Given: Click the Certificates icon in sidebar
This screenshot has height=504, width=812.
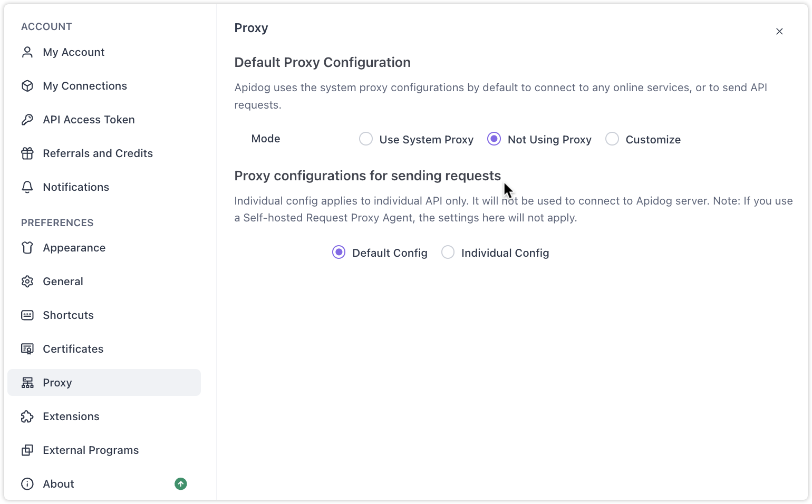Looking at the screenshot, I should point(27,349).
